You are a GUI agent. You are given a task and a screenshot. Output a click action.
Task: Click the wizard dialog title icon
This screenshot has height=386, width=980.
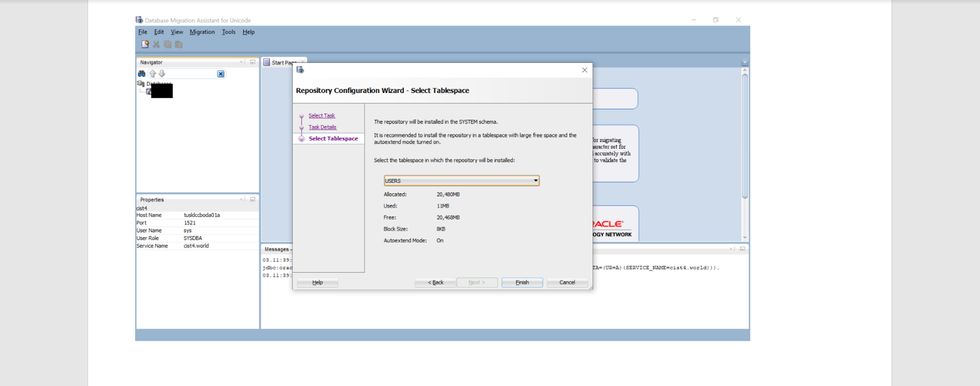300,70
